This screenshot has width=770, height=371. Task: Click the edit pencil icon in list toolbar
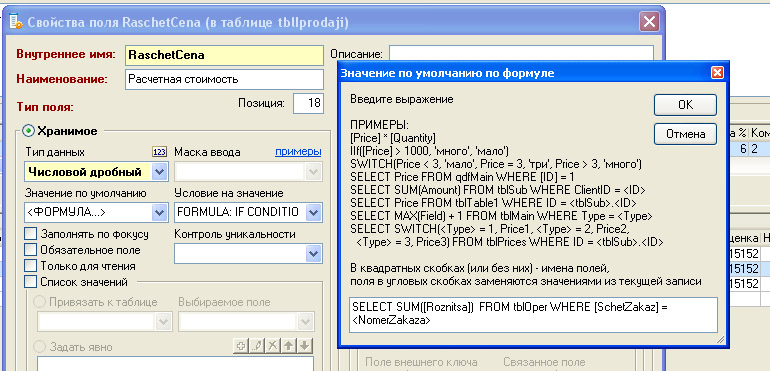(x=256, y=346)
